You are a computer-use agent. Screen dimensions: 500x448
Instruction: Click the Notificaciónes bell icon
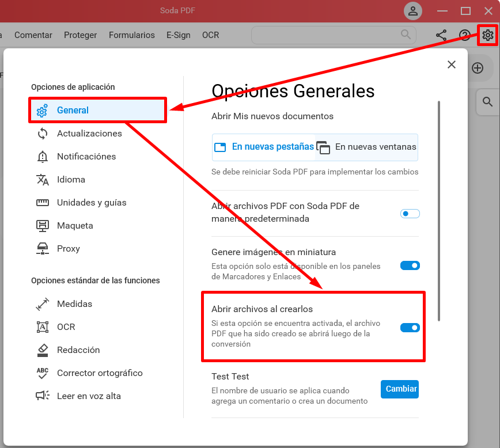43,157
